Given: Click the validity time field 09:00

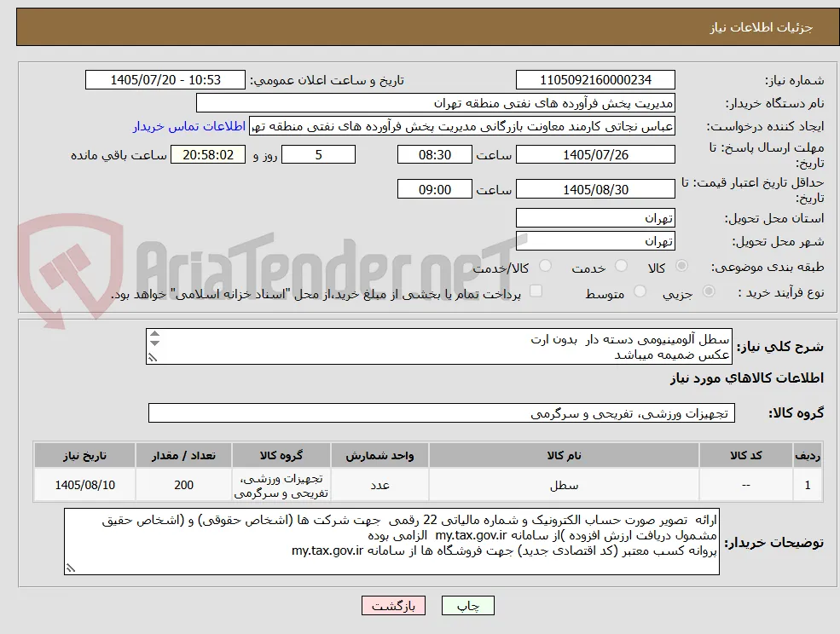Looking at the screenshot, I should click(434, 189).
